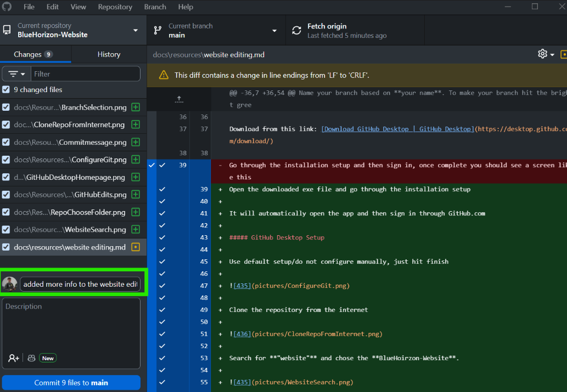Click the user avatar beside commit summary
The height and width of the screenshot is (392, 567).
pos(10,284)
